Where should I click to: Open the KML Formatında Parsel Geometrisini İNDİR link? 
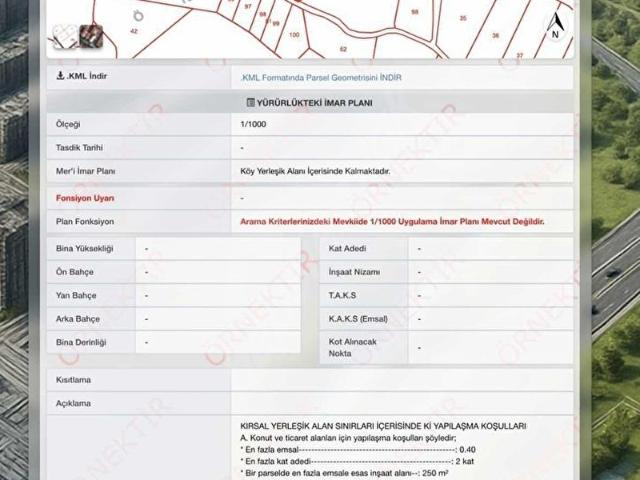pos(321,78)
